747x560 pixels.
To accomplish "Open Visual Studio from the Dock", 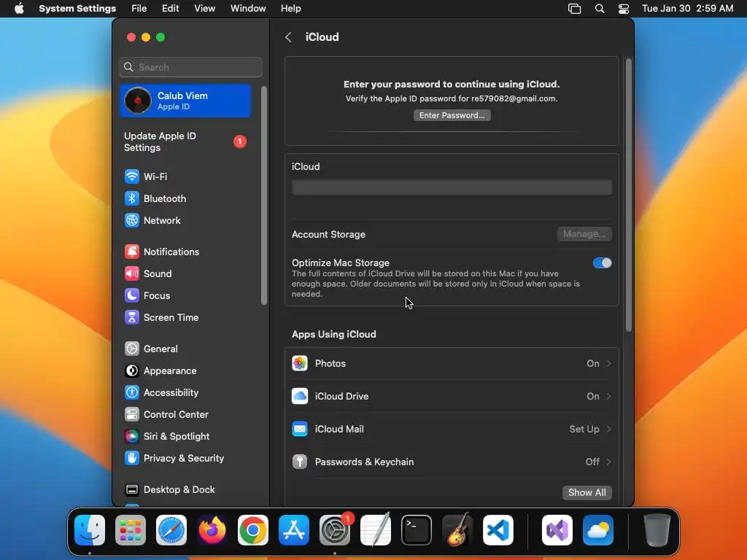I will coord(557,530).
